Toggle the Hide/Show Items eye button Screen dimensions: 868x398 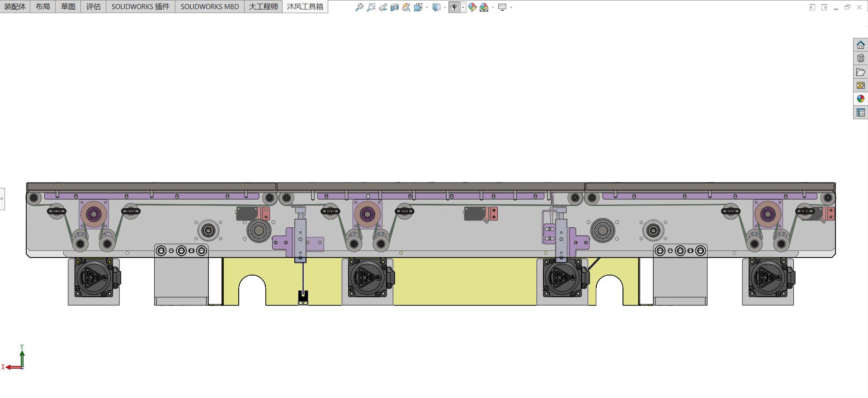point(454,7)
